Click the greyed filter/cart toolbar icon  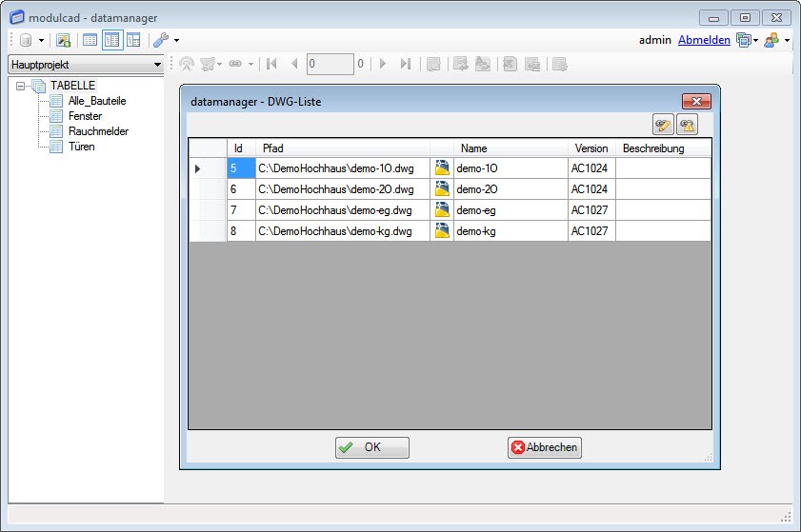pos(208,64)
